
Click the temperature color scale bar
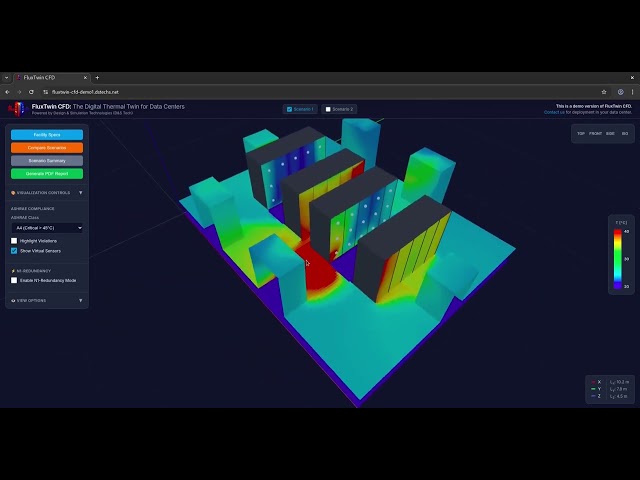point(618,259)
